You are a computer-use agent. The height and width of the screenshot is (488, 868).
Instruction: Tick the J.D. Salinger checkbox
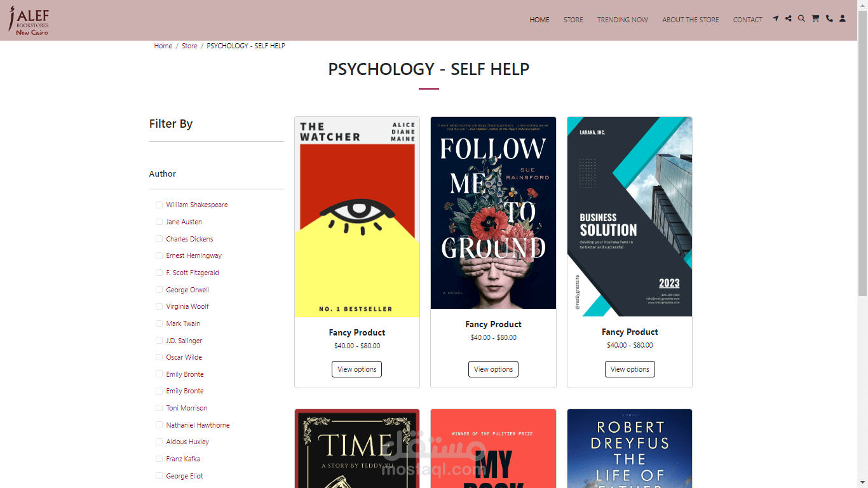159,341
